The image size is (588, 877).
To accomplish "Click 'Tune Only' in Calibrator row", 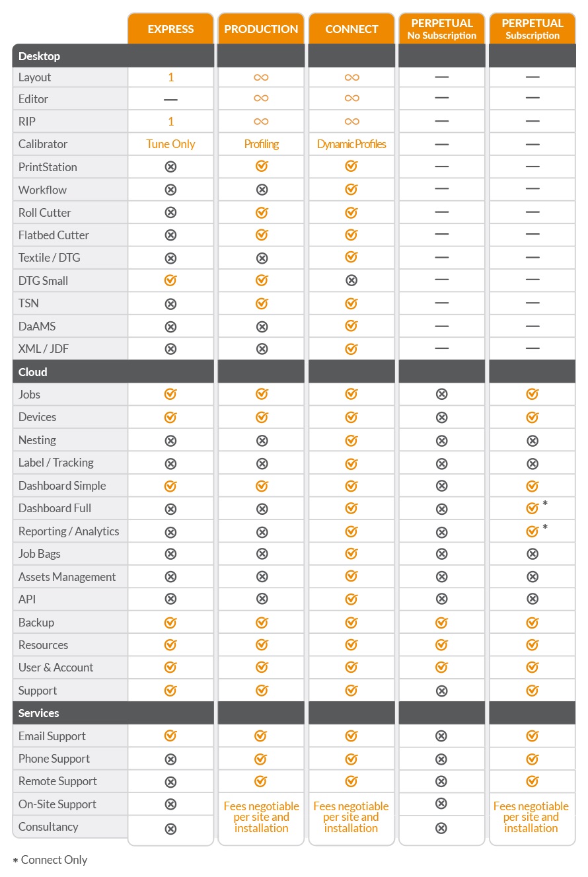I will [x=170, y=144].
